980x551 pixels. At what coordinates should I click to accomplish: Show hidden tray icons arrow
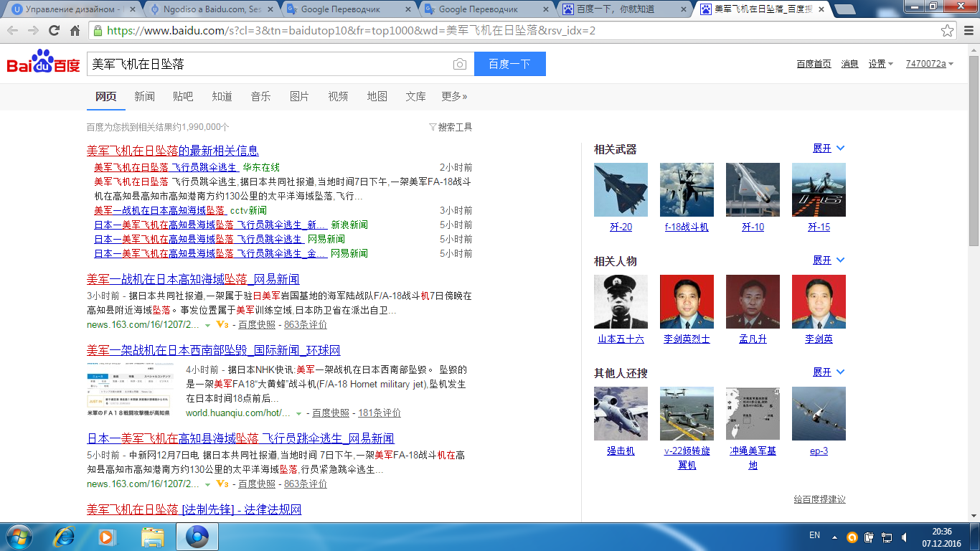(x=834, y=537)
